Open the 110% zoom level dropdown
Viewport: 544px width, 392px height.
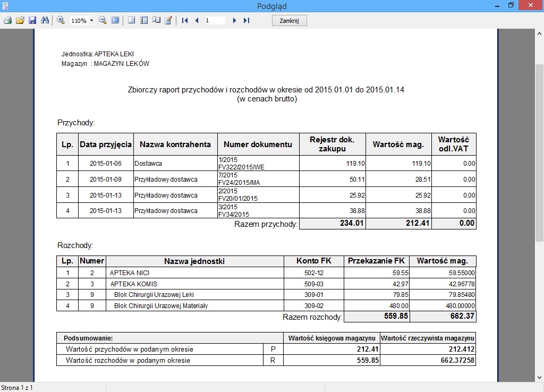click(x=91, y=21)
